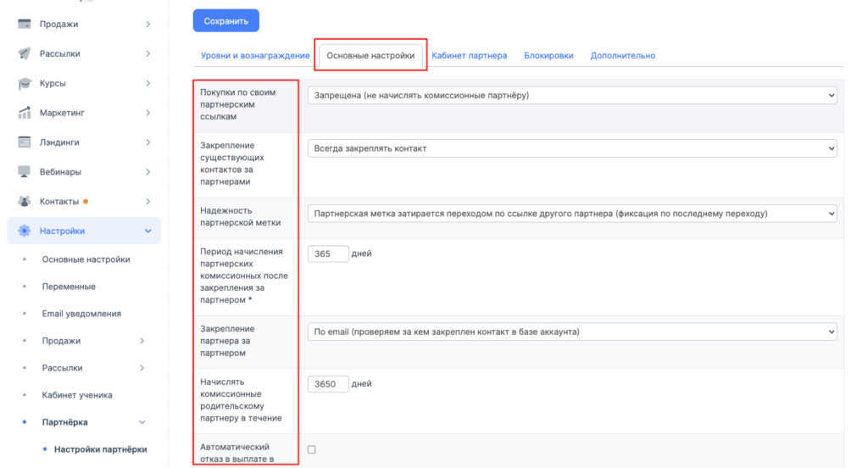This screenshot has width=868, height=468.
Task: Toggle the Автоматический отказ в выплате checkbox
Action: click(x=311, y=449)
